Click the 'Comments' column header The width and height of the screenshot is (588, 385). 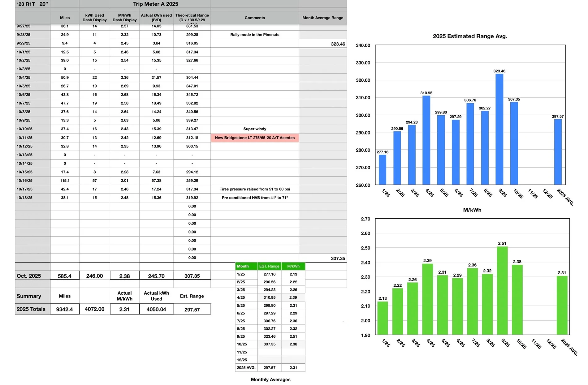255,18
